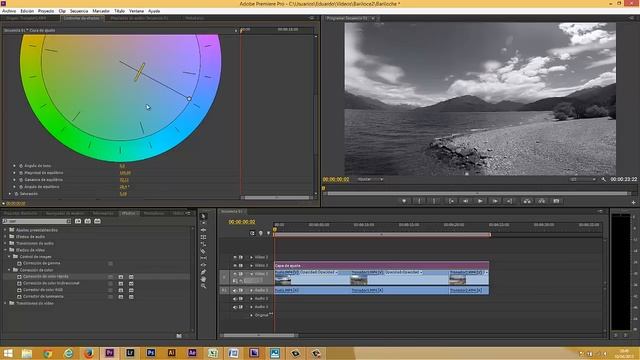Toggle Accelerated Effects filter in Effects panel
Image resolution: width=640 pixels, height=360 pixels.
[78, 221]
